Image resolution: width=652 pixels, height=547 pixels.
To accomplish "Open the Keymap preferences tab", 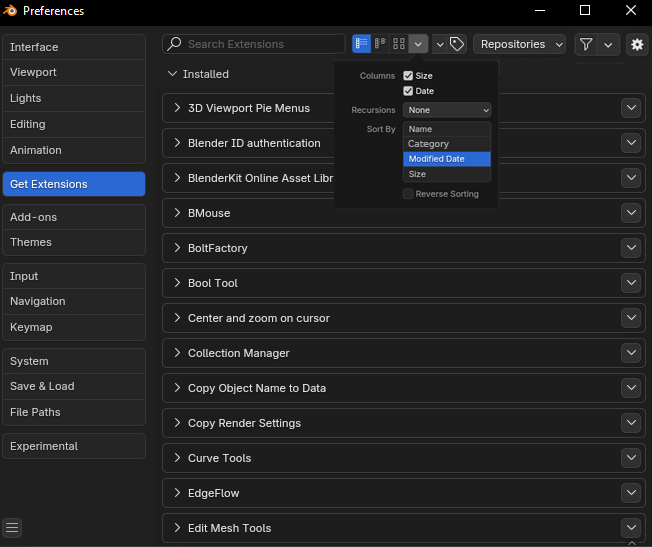I will click(x=74, y=327).
